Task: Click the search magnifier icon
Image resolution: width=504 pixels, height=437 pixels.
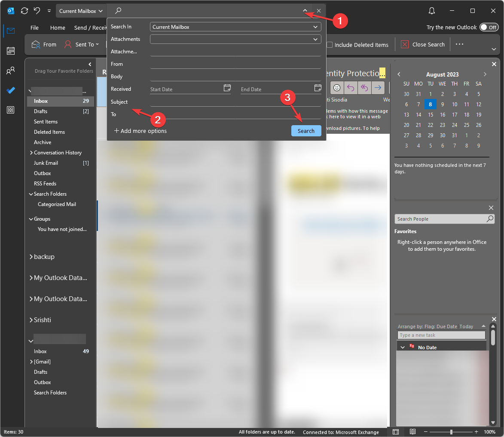Action: 118,11
